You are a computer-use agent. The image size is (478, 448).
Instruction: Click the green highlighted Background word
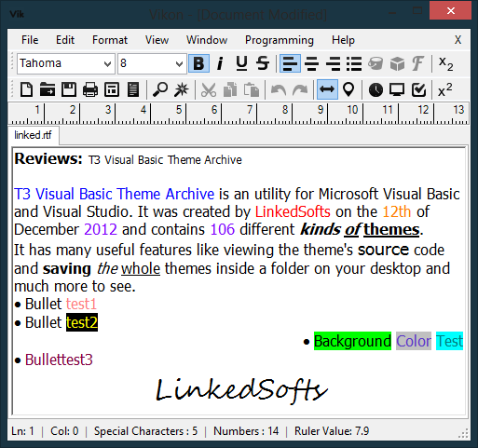click(352, 341)
